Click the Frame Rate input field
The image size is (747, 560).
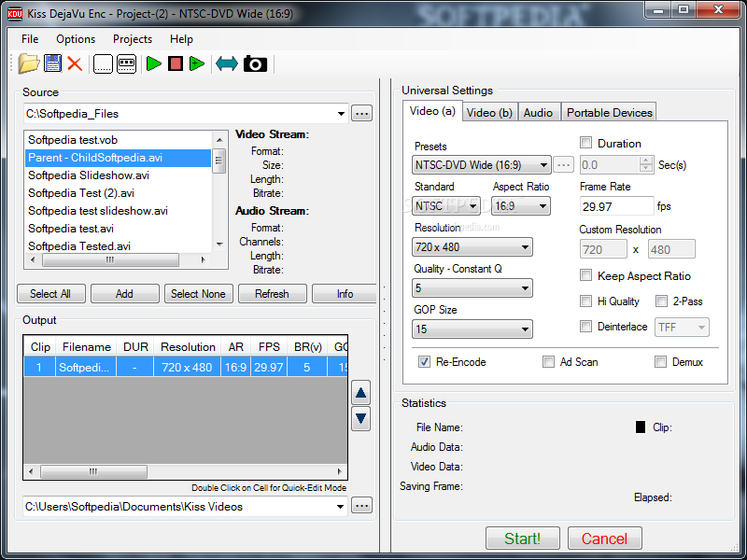click(x=617, y=206)
